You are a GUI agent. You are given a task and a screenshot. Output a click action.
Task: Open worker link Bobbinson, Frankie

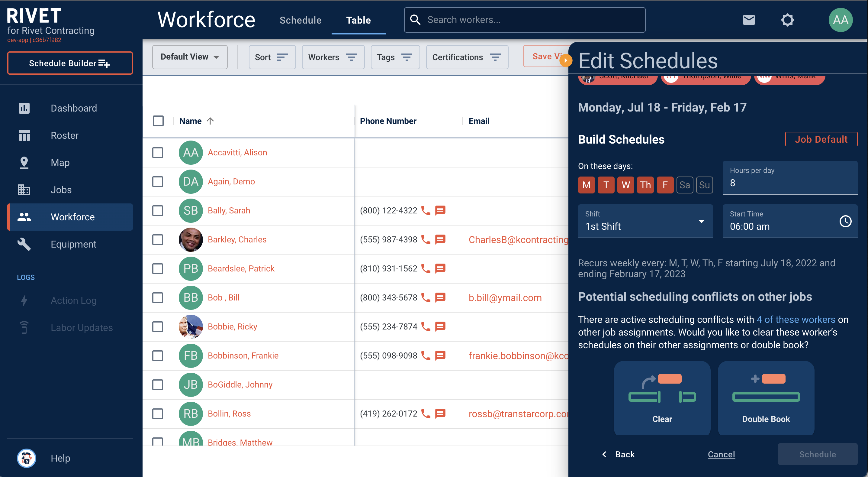tap(243, 355)
